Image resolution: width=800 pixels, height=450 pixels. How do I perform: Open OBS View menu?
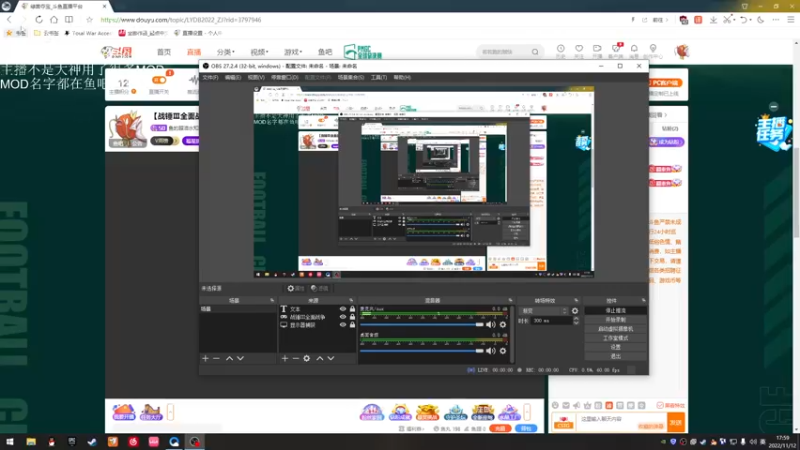coord(256,78)
